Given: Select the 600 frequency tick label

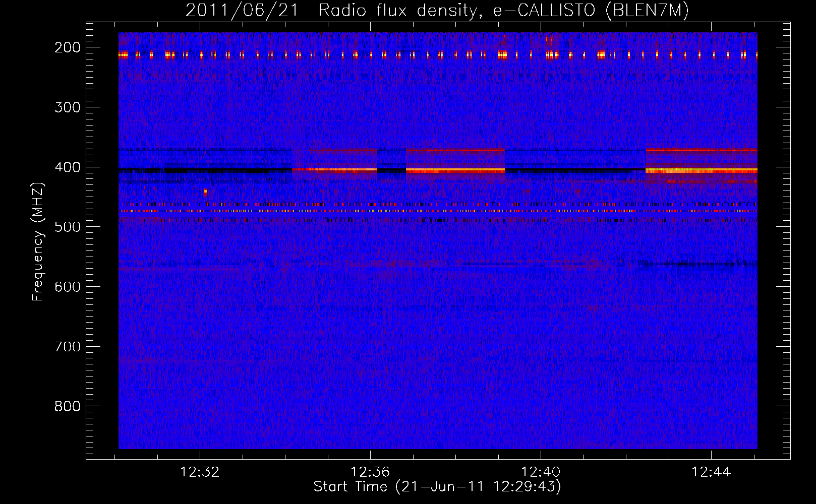Looking at the screenshot, I should [68, 287].
